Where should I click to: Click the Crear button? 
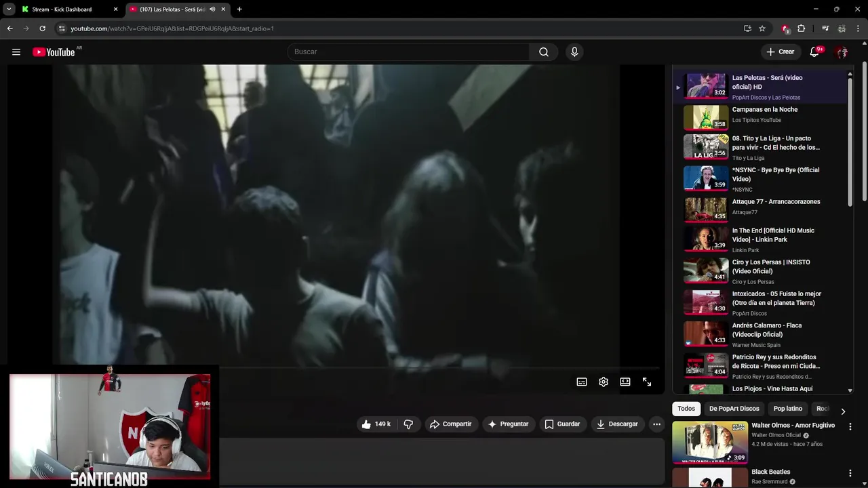(781, 52)
